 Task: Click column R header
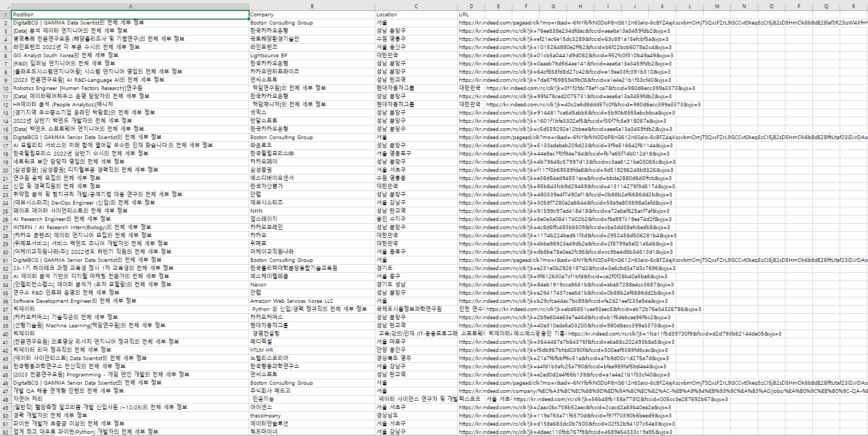click(854, 7)
